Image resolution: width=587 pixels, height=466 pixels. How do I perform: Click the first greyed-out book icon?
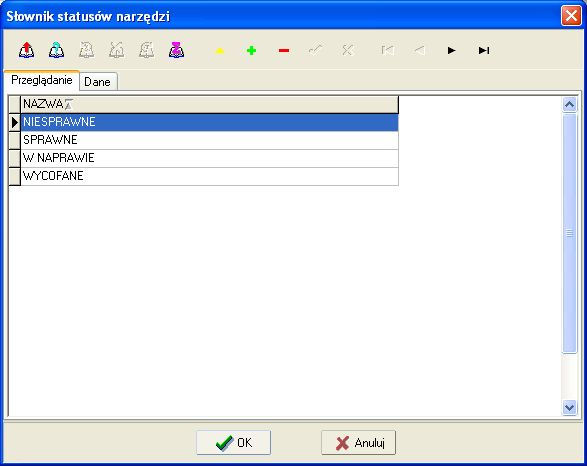(86, 50)
